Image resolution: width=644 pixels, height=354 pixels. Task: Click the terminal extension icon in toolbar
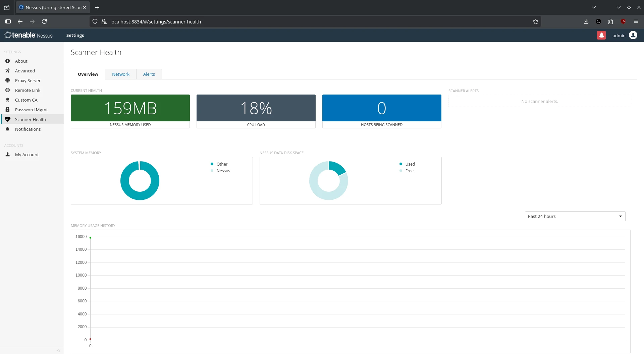point(598,21)
